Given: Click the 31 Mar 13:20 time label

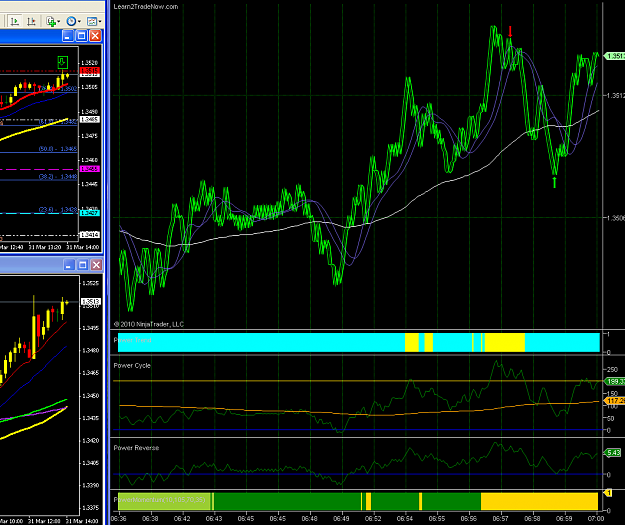Looking at the screenshot, I should click(45, 247).
